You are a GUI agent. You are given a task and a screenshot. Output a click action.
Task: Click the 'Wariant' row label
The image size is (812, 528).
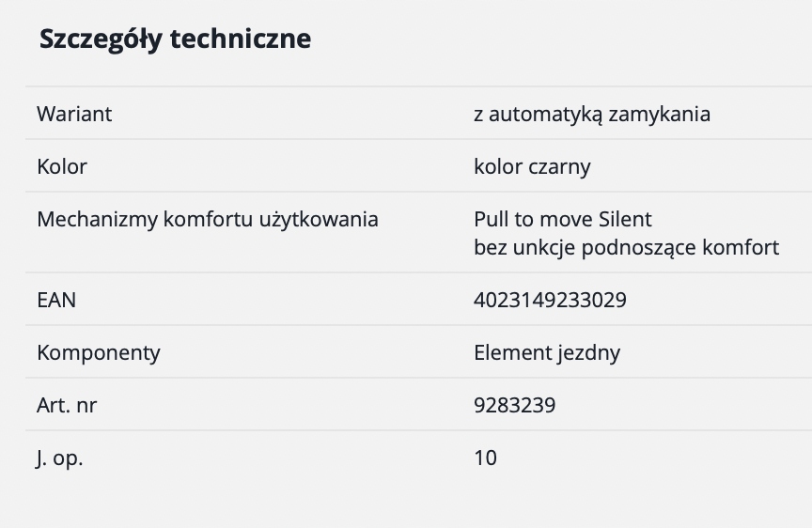point(74,114)
